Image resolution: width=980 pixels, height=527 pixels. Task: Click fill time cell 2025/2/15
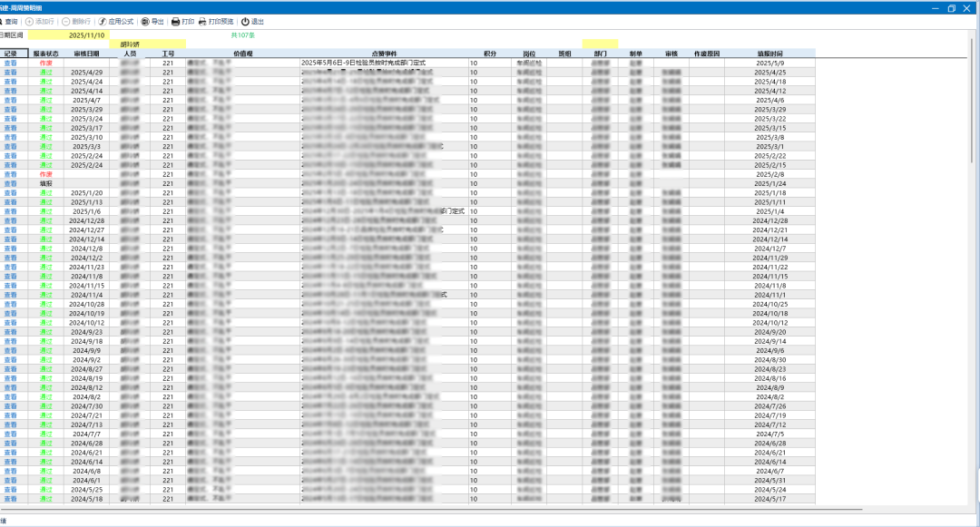(770, 165)
